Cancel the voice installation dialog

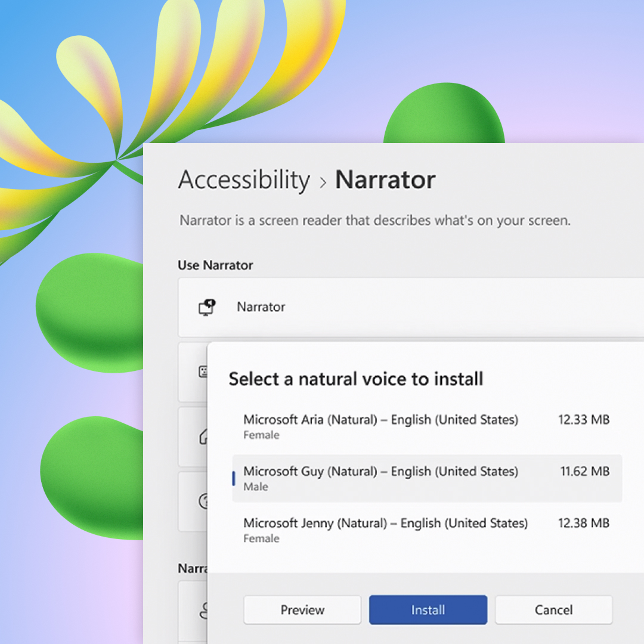[x=554, y=609]
